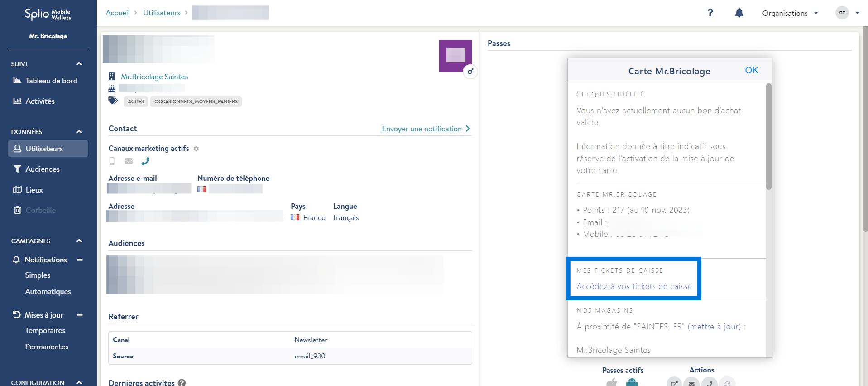868x386 pixels.
Task: Click the gear icon beside Canaux marketing actifs
Action: (x=196, y=149)
